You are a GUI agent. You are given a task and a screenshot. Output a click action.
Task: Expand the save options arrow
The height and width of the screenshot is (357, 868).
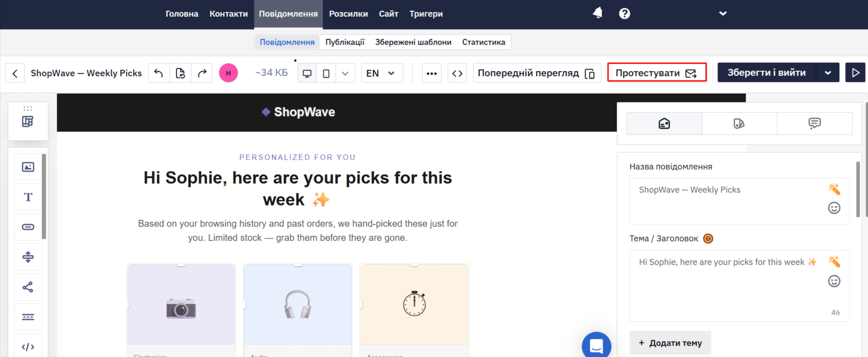pos(828,72)
